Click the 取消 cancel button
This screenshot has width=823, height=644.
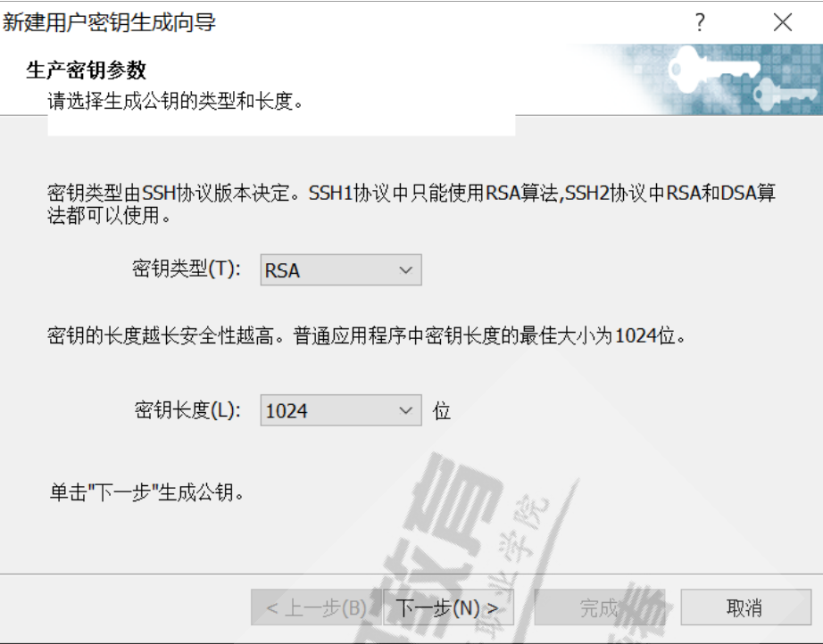[746, 607]
